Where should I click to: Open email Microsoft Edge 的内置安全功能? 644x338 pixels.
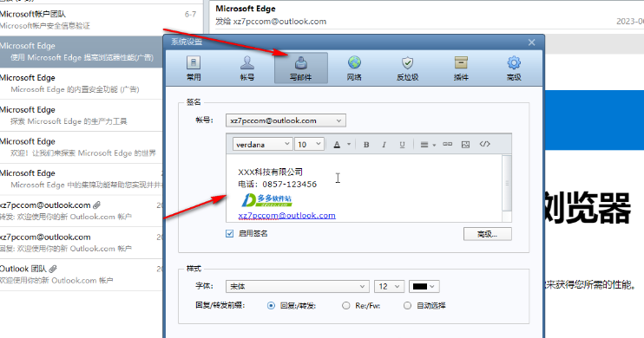(x=82, y=84)
